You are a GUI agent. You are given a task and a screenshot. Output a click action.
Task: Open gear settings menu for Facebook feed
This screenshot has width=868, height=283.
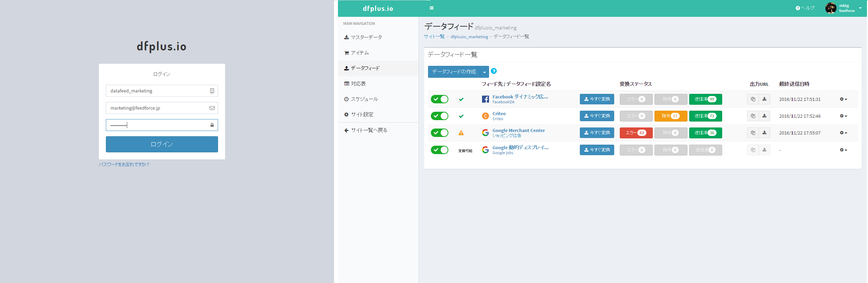(x=843, y=99)
